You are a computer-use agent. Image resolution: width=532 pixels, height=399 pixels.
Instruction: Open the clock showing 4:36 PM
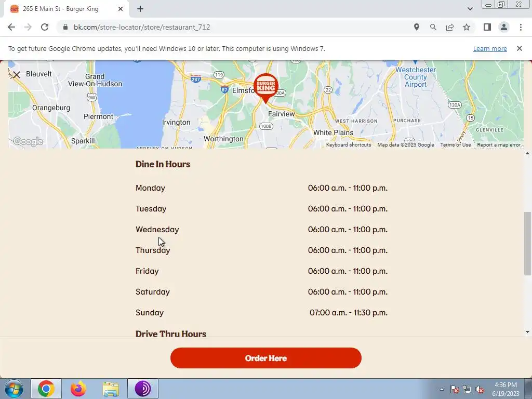click(506, 389)
